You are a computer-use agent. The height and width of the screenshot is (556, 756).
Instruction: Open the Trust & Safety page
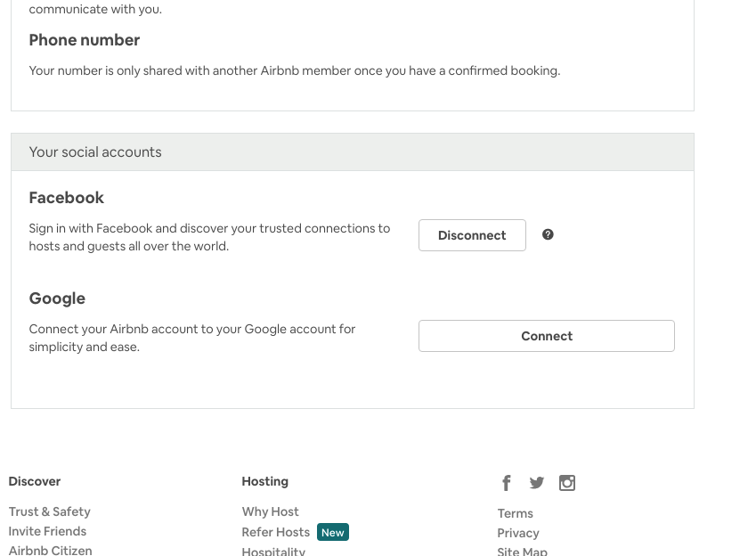point(49,511)
